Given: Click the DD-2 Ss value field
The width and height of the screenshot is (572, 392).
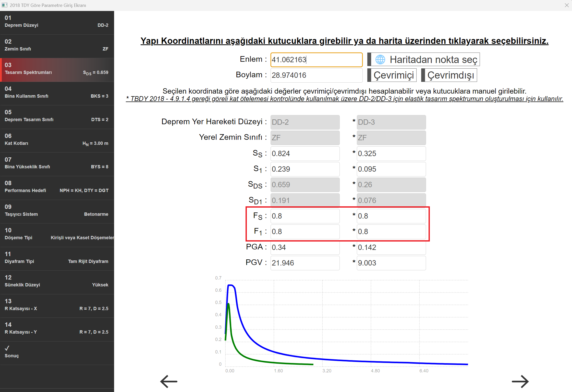Looking at the screenshot, I should (x=305, y=154).
